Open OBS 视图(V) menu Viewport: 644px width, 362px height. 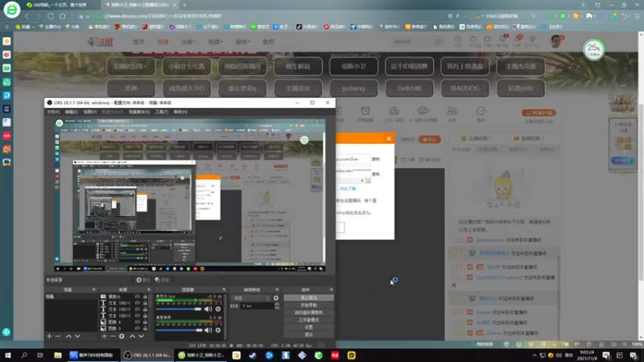(90, 112)
